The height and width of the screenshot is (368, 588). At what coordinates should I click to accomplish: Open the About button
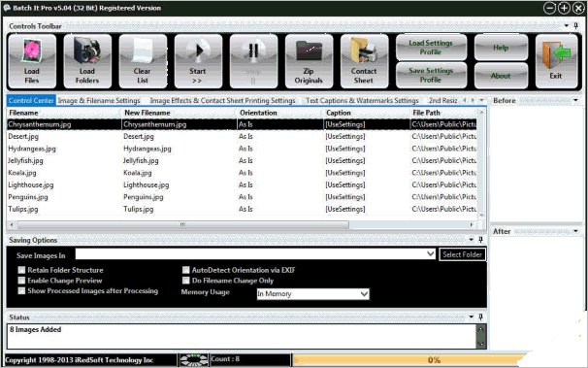coord(501,76)
